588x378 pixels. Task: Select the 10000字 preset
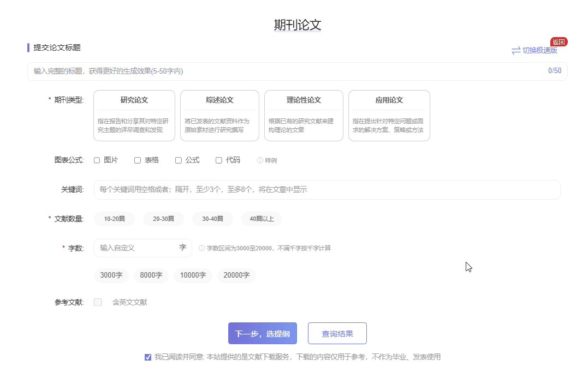click(x=193, y=275)
